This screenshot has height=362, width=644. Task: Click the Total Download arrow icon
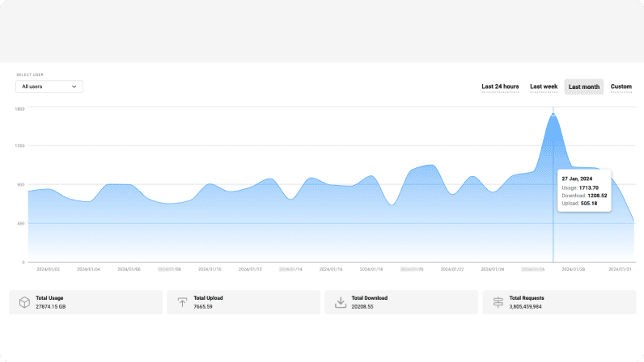341,302
